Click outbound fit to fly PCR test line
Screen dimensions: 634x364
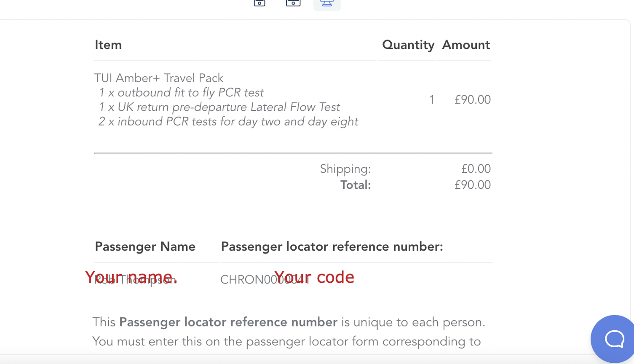tap(181, 93)
